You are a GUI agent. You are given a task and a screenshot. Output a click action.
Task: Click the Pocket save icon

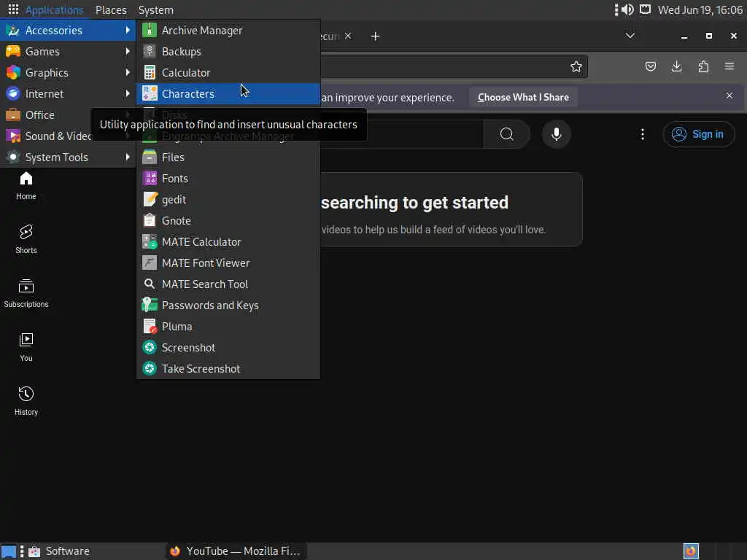(x=650, y=66)
